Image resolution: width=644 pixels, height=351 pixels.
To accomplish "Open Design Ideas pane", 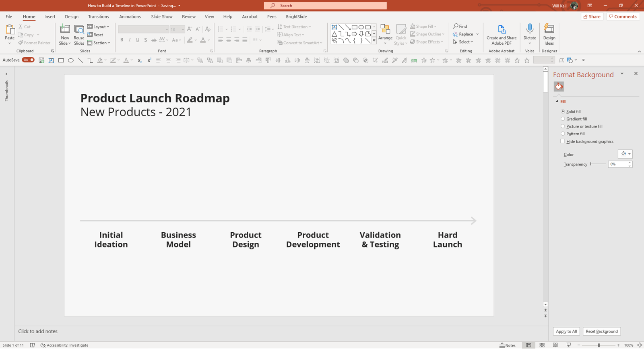I will tap(549, 35).
